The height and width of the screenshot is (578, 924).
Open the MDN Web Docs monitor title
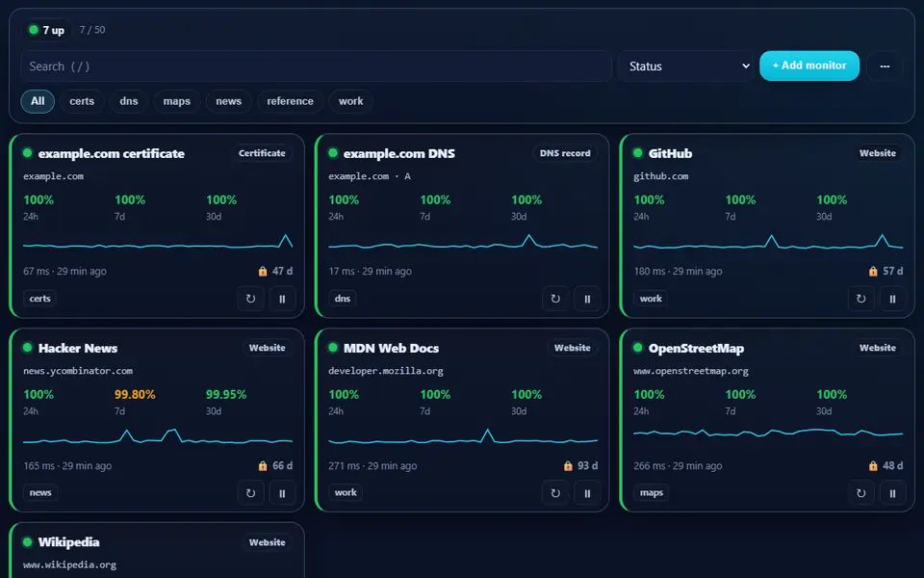click(391, 348)
